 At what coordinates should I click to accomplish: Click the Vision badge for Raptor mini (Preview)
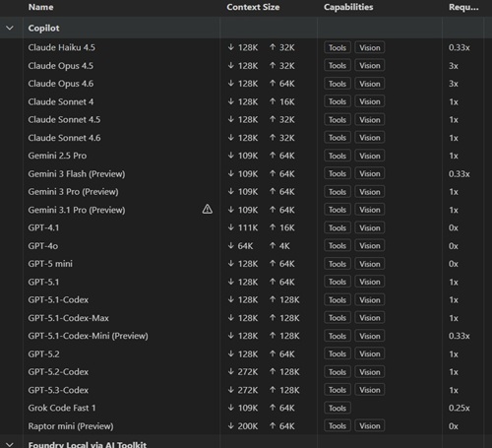click(370, 426)
